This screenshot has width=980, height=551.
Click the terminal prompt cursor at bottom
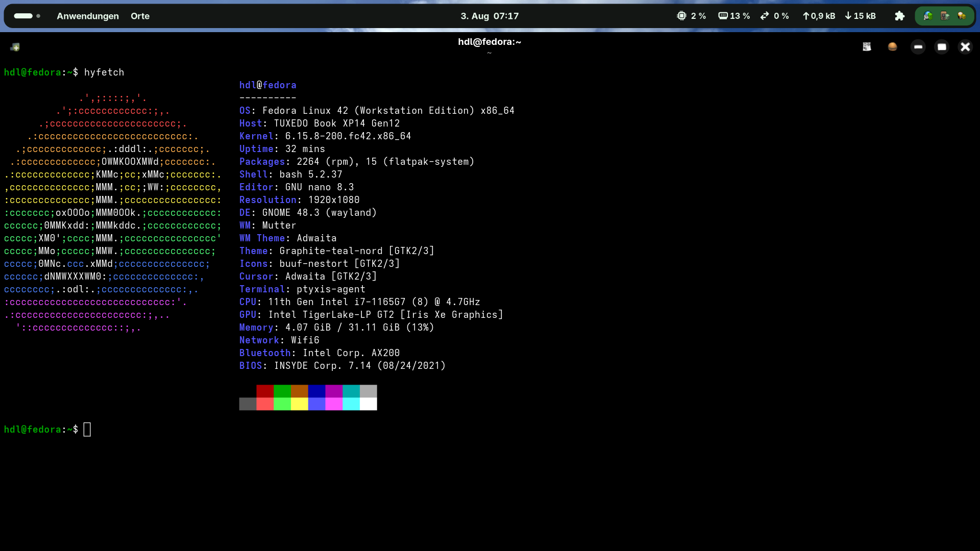point(87,430)
